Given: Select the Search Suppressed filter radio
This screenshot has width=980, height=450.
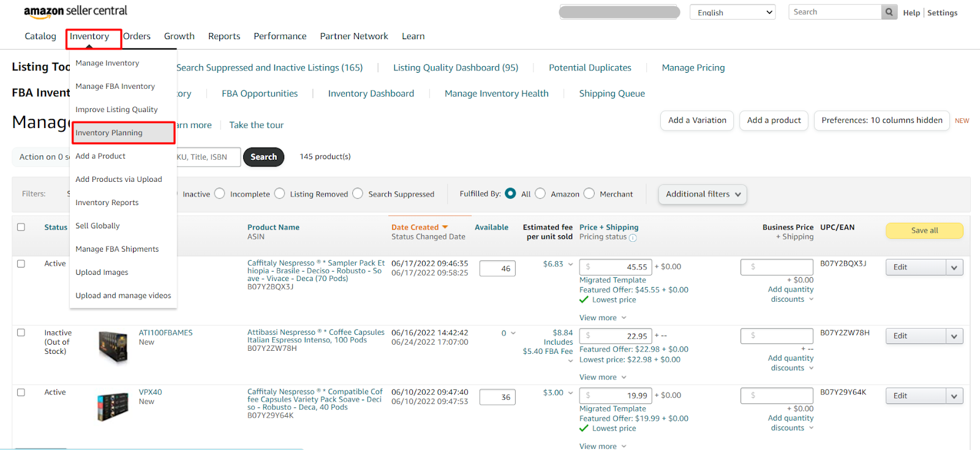Looking at the screenshot, I should pyautogui.click(x=358, y=193).
